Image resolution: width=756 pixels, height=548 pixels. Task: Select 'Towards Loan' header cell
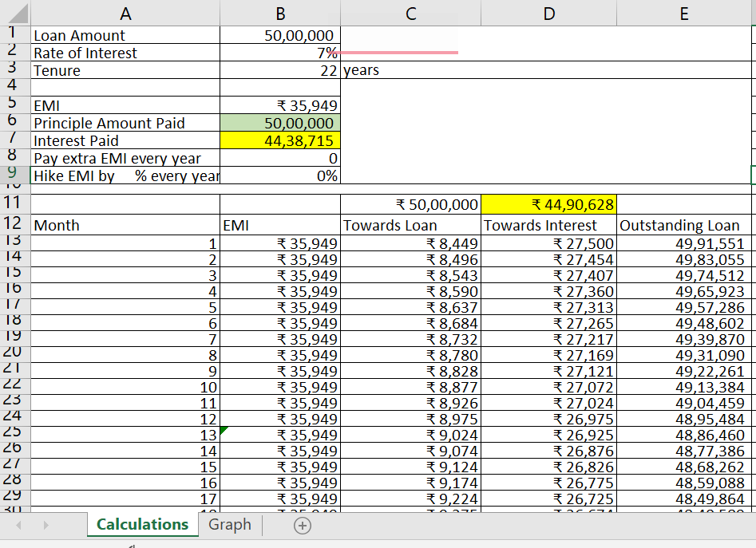[x=411, y=225]
